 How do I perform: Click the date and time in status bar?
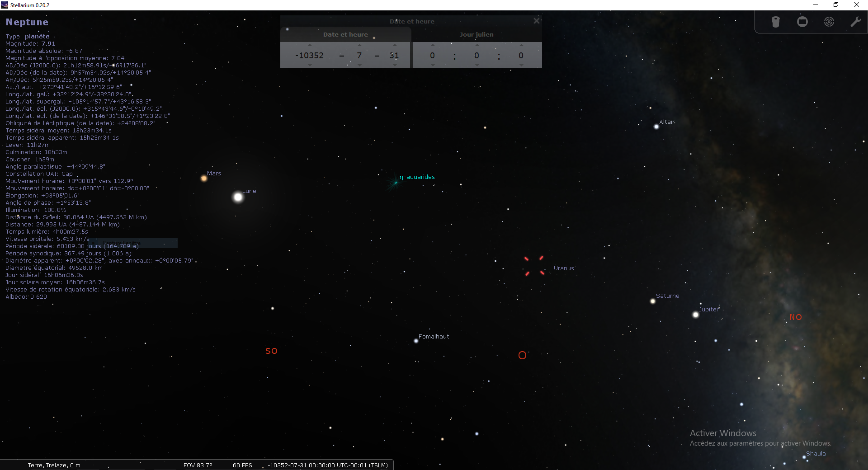(x=328, y=465)
